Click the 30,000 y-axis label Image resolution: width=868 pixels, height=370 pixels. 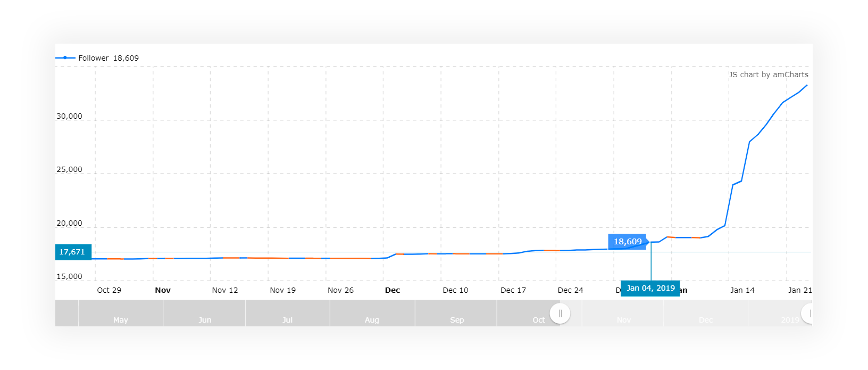pos(70,116)
